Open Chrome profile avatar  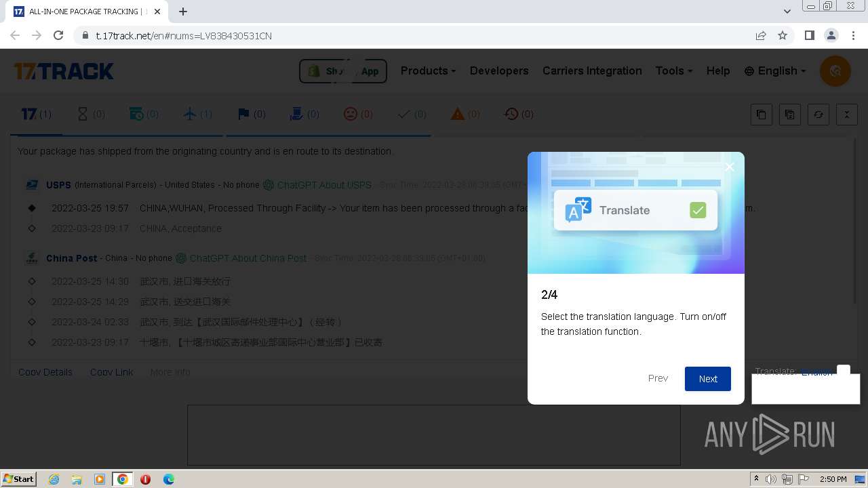pos(831,35)
